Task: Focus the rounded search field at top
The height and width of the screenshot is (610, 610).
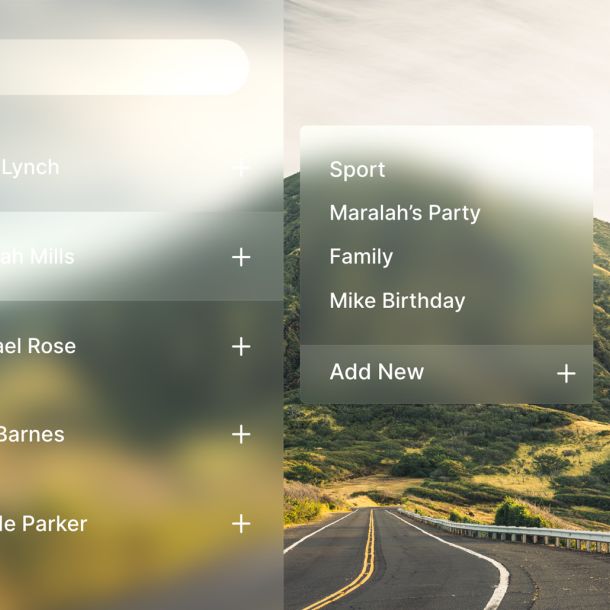Action: tap(124, 67)
